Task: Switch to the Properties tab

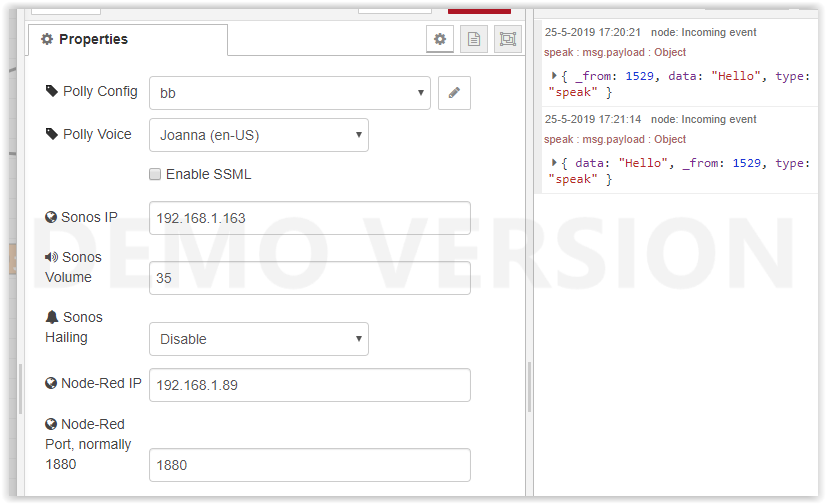Action: click(x=128, y=39)
